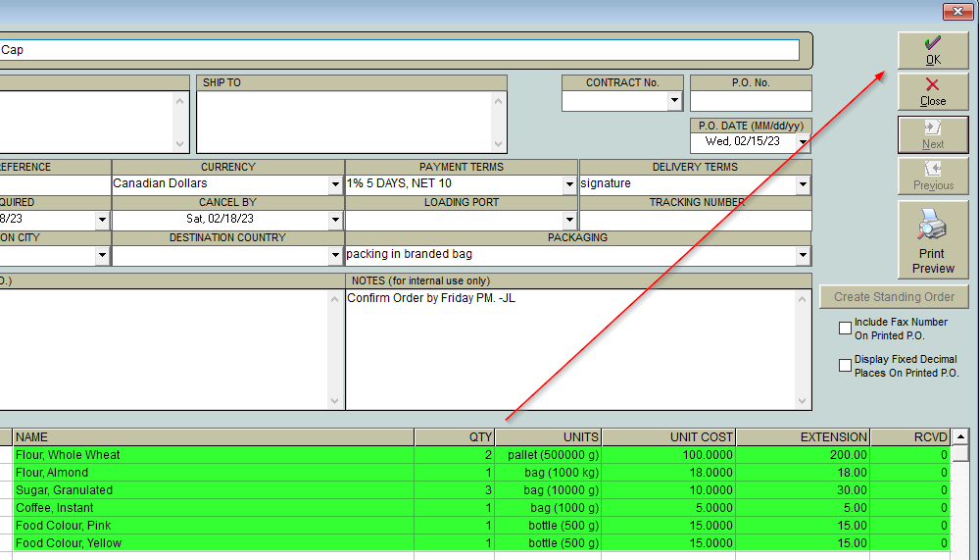The width and height of the screenshot is (980, 560).
Task: Click into the SHIP TO text area
Action: coord(344,122)
